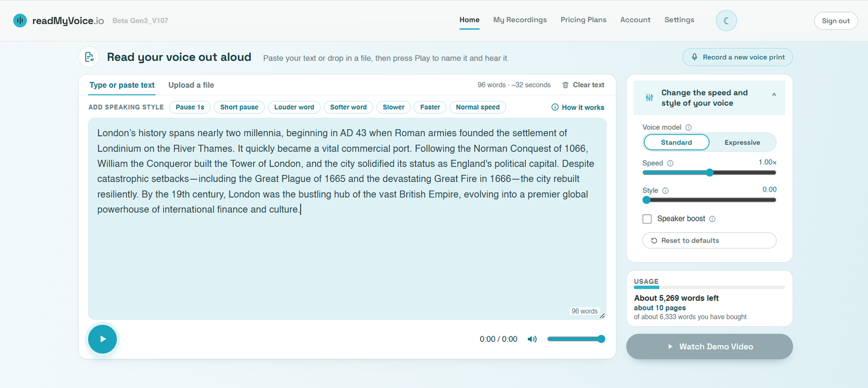868x388 pixels.
Task: Mute audio using the volume speaker icon
Action: (x=532, y=339)
